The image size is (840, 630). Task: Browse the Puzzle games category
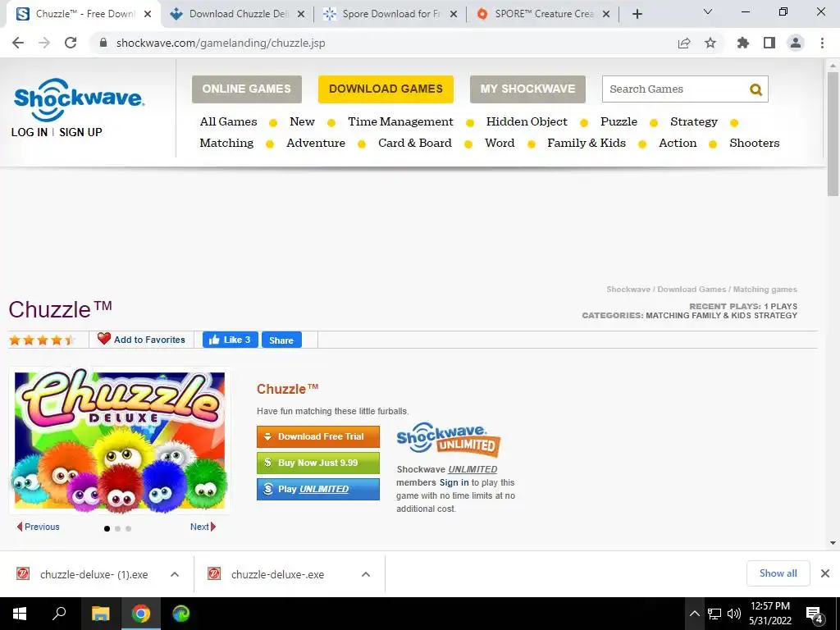click(x=619, y=121)
